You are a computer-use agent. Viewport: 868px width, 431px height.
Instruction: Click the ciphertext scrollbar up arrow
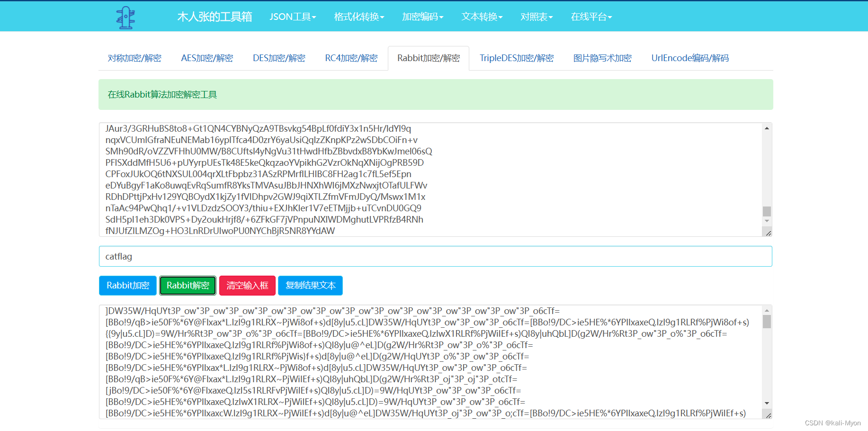(767, 127)
